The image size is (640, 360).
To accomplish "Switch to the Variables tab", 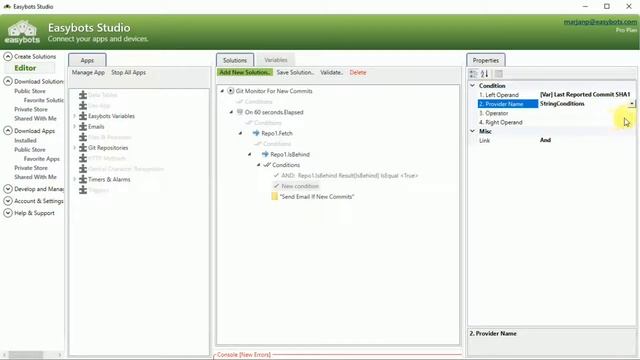I will point(276,60).
